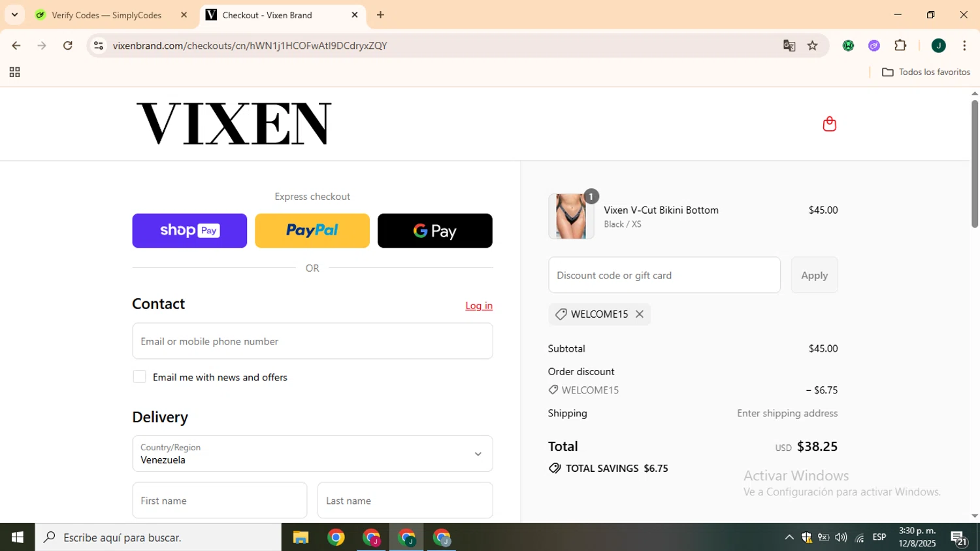Go forward to next page
The image size is (980, 551).
click(x=42, y=46)
